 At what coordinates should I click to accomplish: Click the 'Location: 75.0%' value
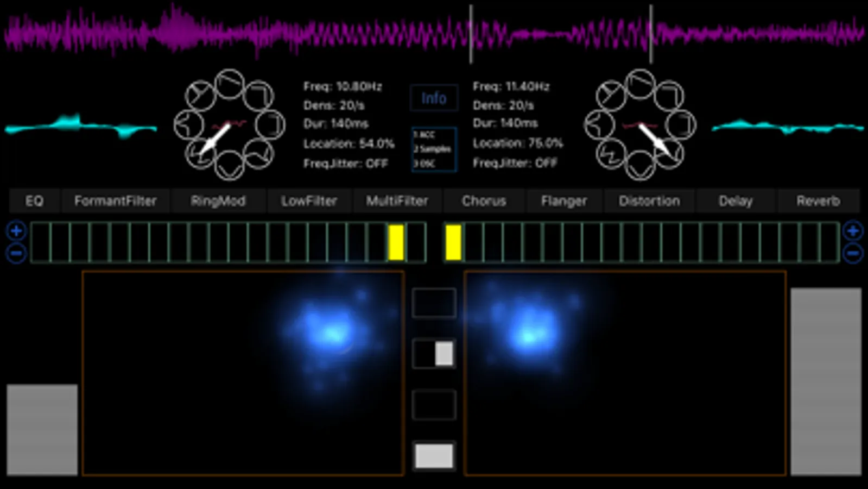click(518, 143)
